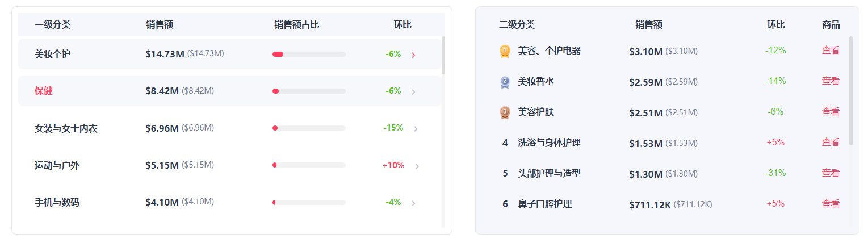View products for 美容、个护电器 via 查看
This screenshot has width=868, height=247.
point(830,51)
